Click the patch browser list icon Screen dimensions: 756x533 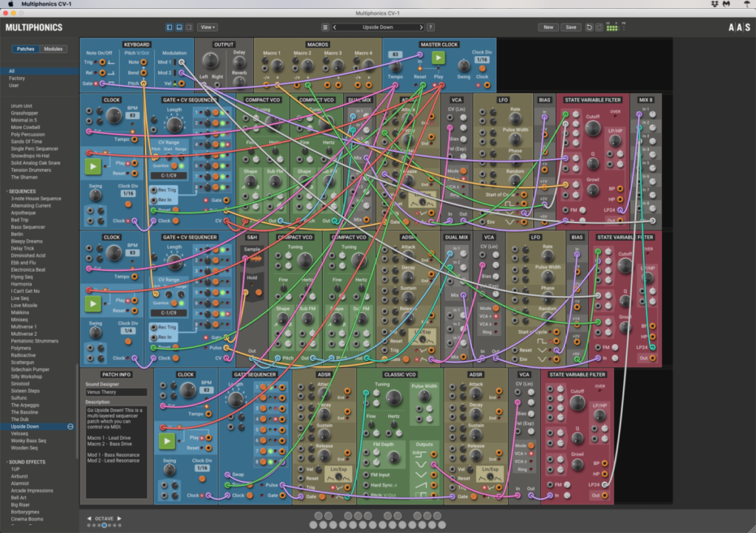327,27
